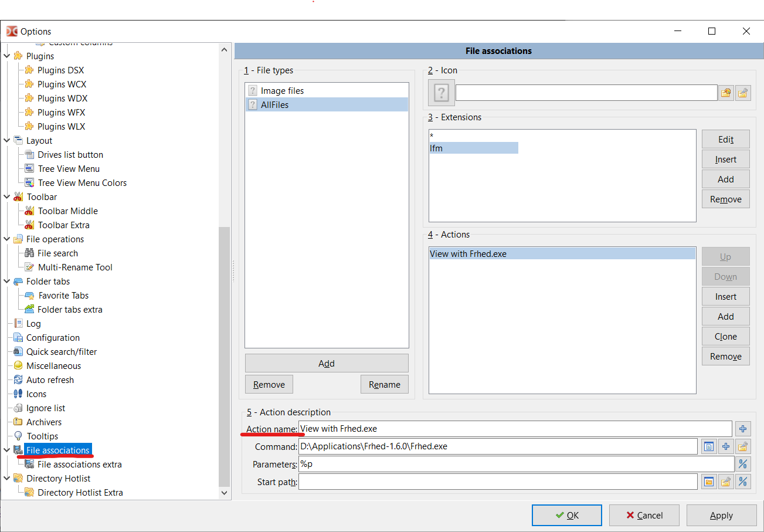Click the file dialog icon beside the Command field
This screenshot has height=532, width=764.
point(709,446)
